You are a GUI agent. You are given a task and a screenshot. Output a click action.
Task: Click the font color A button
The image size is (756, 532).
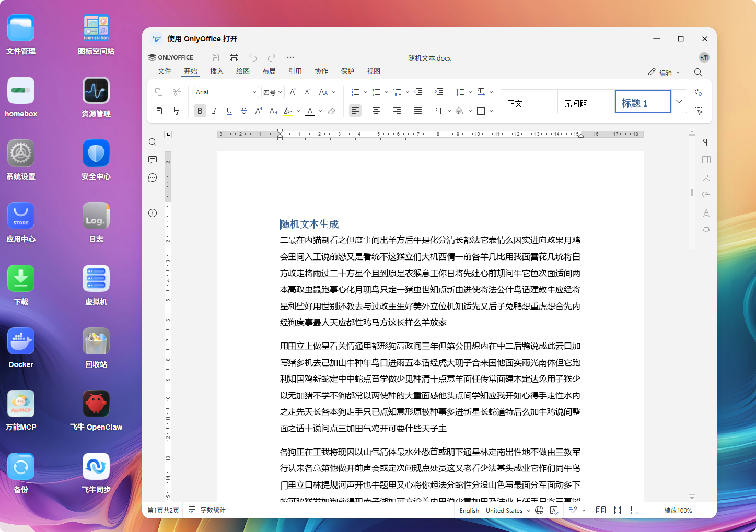point(310,111)
